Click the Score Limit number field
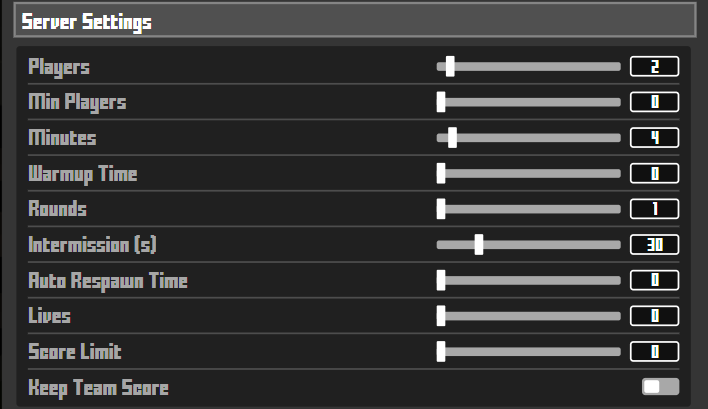 654,352
